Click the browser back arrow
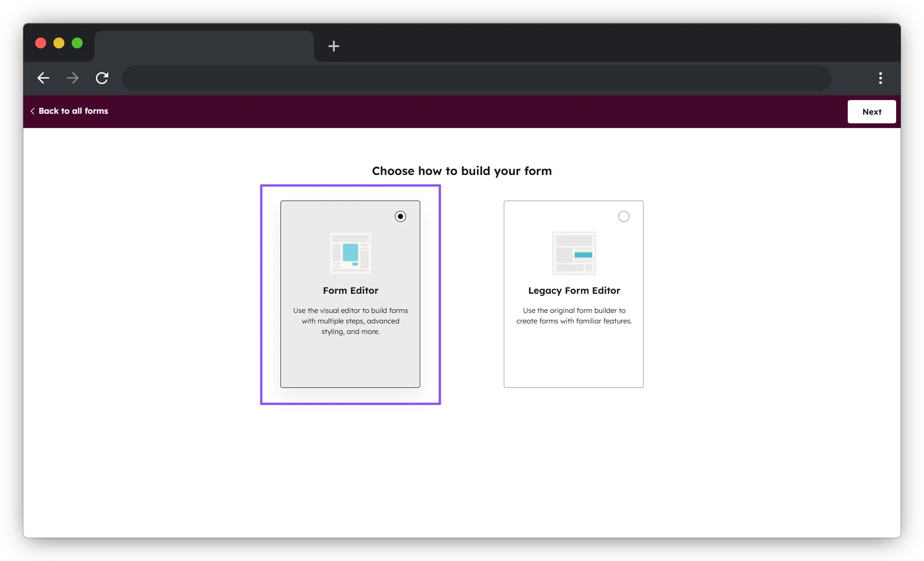924x561 pixels. tap(43, 78)
